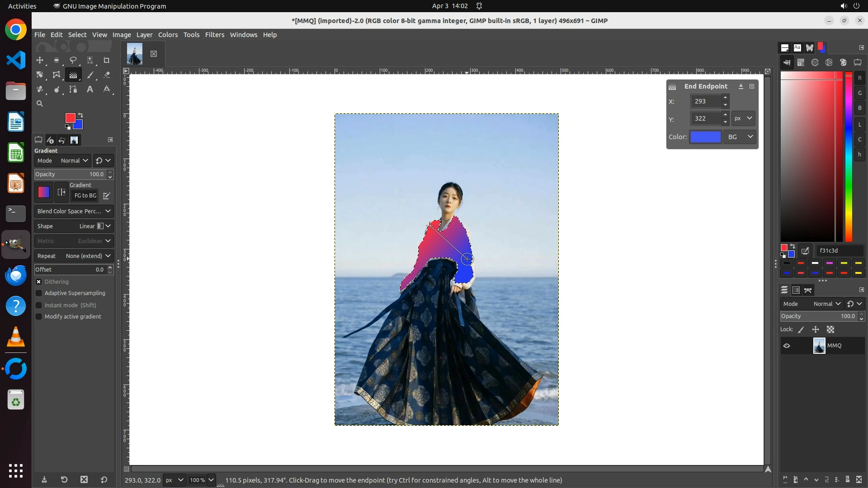Viewport: 868px width, 488px height.
Task: Toggle visibility of MMQ layer
Action: coord(787,346)
